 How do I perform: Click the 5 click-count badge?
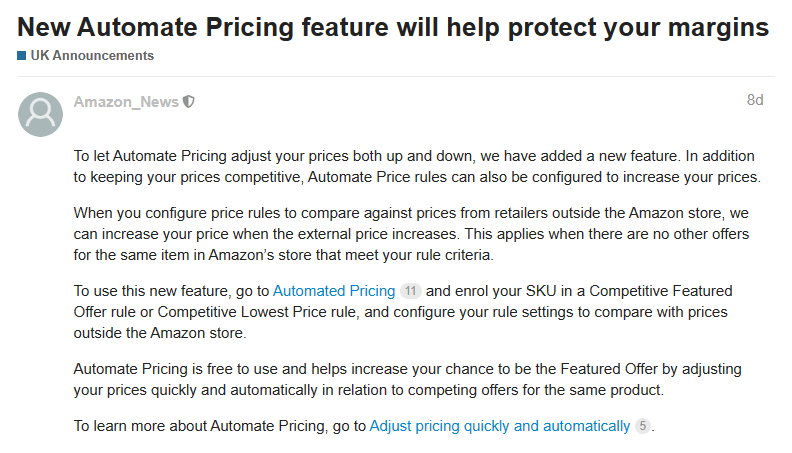[x=643, y=426]
